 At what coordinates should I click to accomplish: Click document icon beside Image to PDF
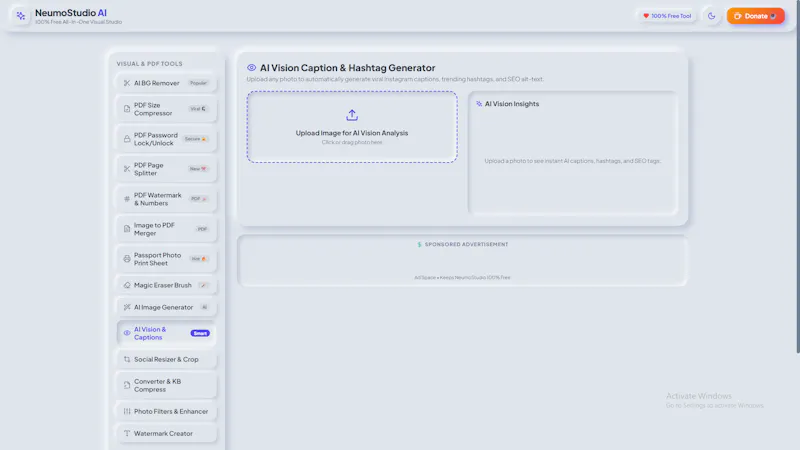(127, 229)
